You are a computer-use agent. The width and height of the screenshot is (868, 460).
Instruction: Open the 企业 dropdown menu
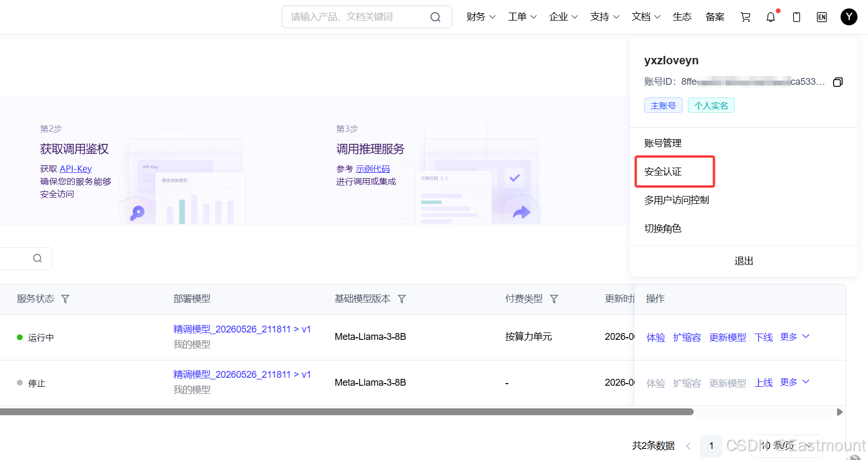(x=563, y=17)
